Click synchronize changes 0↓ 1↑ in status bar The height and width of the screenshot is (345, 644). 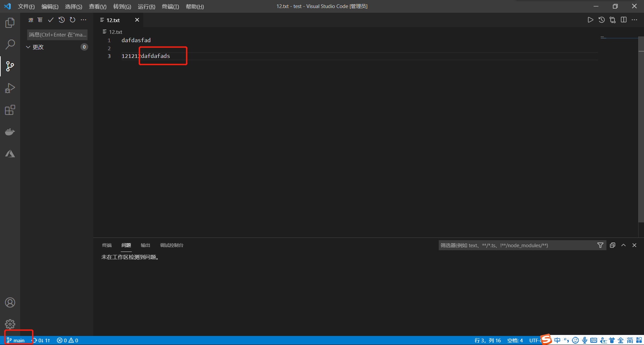41,340
